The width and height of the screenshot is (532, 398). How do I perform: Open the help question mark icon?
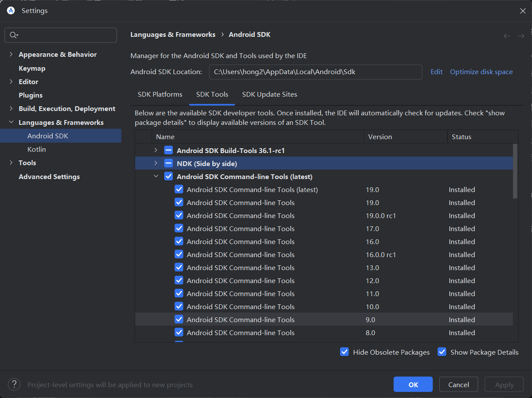(x=14, y=384)
